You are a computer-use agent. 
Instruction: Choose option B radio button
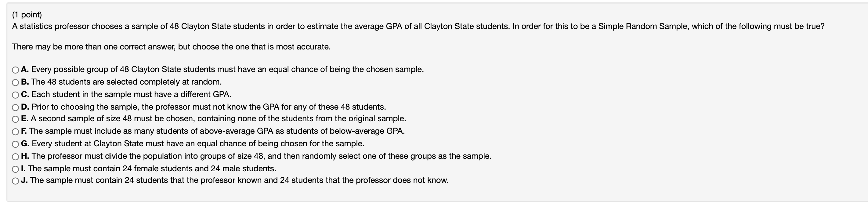click(x=15, y=83)
